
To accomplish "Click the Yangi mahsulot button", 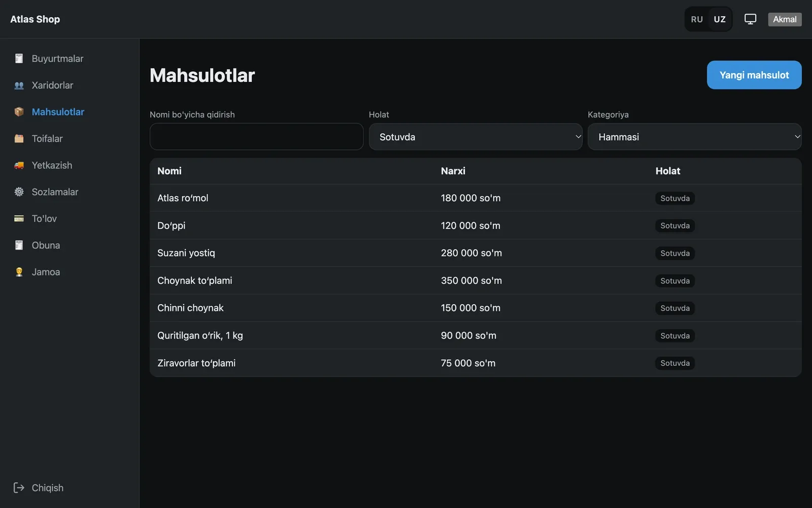I will 754,75.
